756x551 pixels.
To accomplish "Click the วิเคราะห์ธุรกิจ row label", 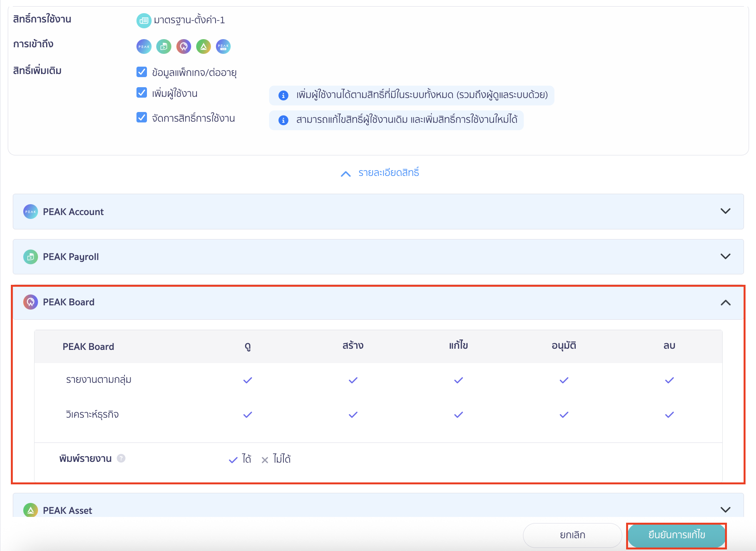I will 92,414.
